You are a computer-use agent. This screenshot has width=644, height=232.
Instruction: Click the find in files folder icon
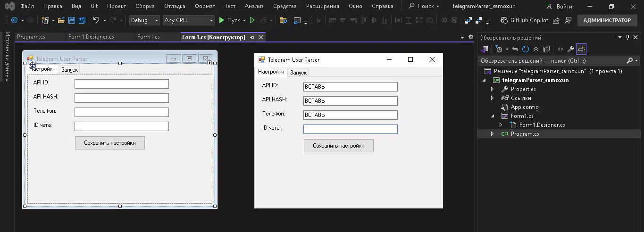point(283,20)
